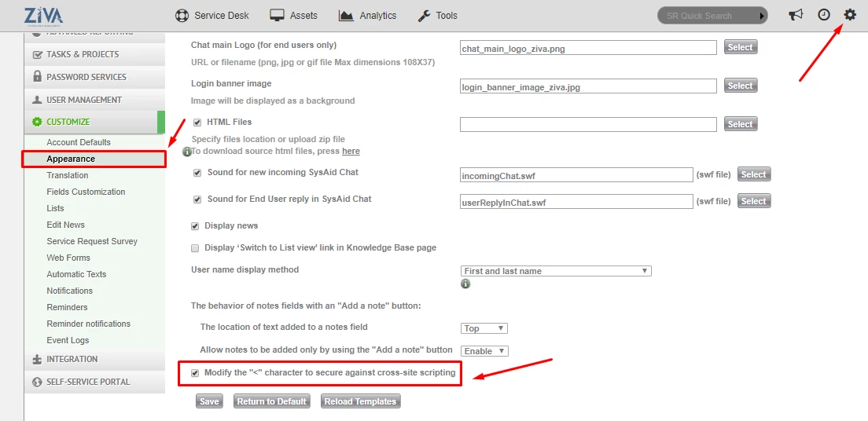Viewport: 868px width, 421px height.
Task: Open Service Request Survey page
Action: [x=92, y=241]
